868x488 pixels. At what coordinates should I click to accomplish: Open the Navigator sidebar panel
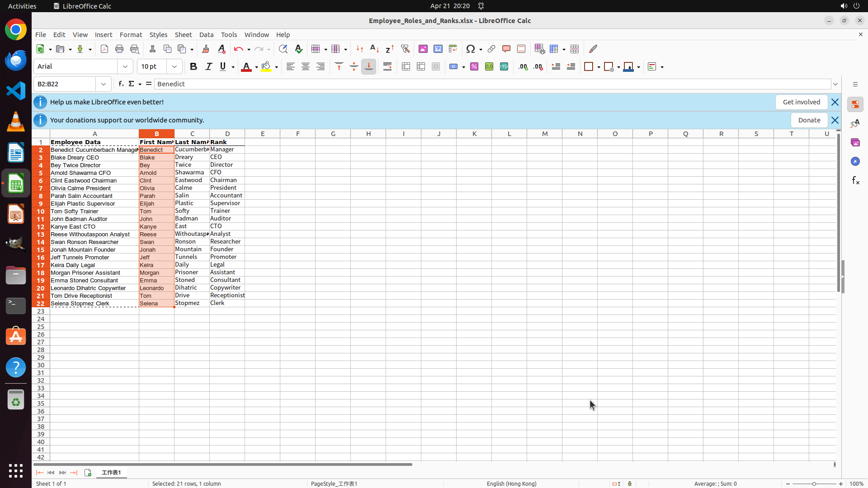tap(855, 161)
